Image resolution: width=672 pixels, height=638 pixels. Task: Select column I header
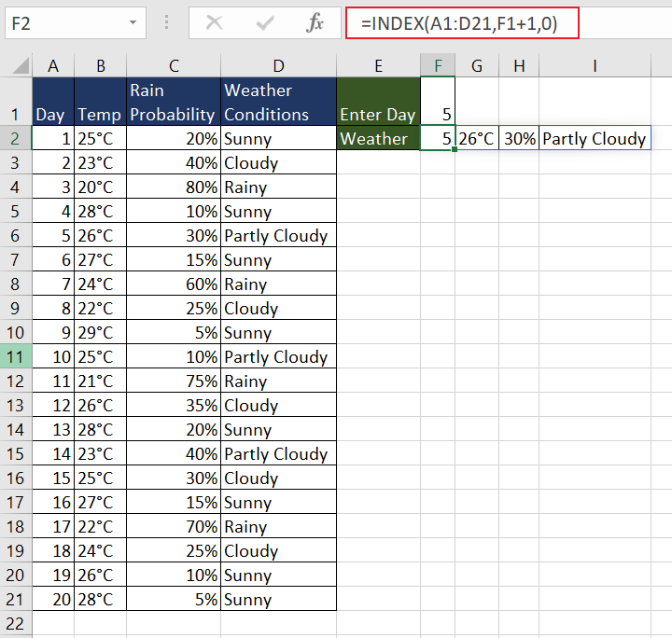click(595, 65)
